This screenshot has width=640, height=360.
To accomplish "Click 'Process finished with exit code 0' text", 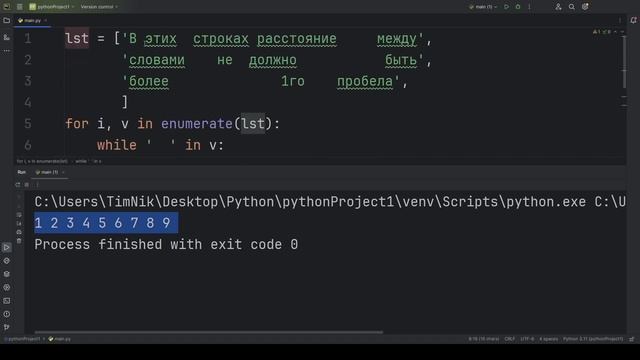I will coord(166,244).
